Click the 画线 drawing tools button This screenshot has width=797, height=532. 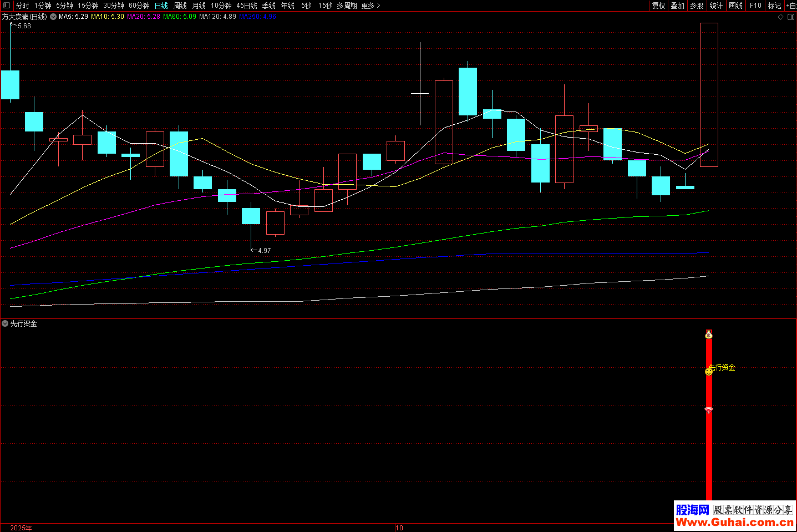[x=735, y=6]
